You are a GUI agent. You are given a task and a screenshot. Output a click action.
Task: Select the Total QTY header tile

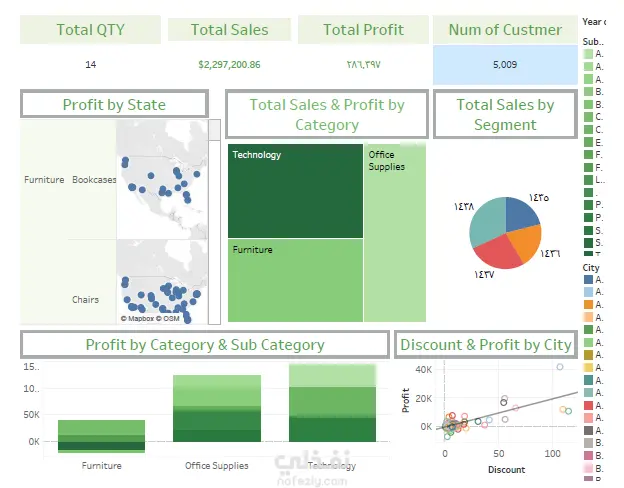(x=90, y=29)
